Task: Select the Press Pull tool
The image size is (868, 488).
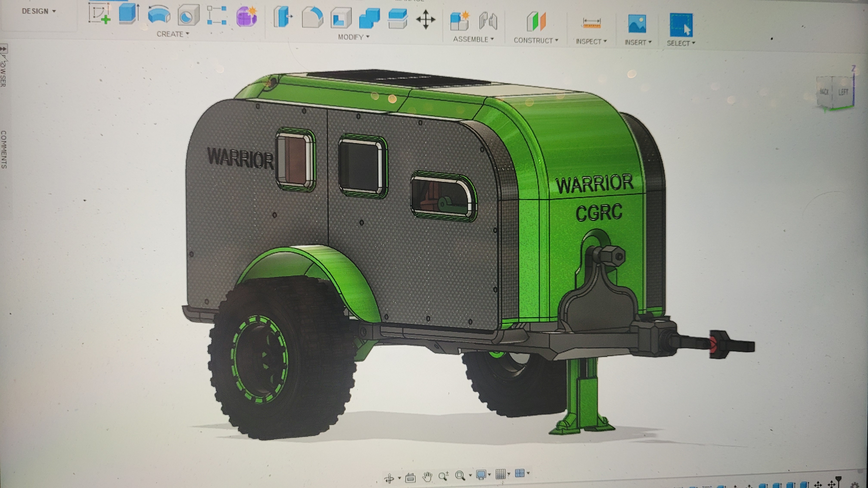Action: 283,17
